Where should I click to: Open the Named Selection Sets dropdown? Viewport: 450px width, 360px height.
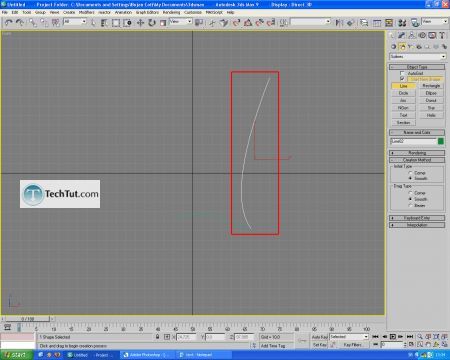[x=311, y=22]
